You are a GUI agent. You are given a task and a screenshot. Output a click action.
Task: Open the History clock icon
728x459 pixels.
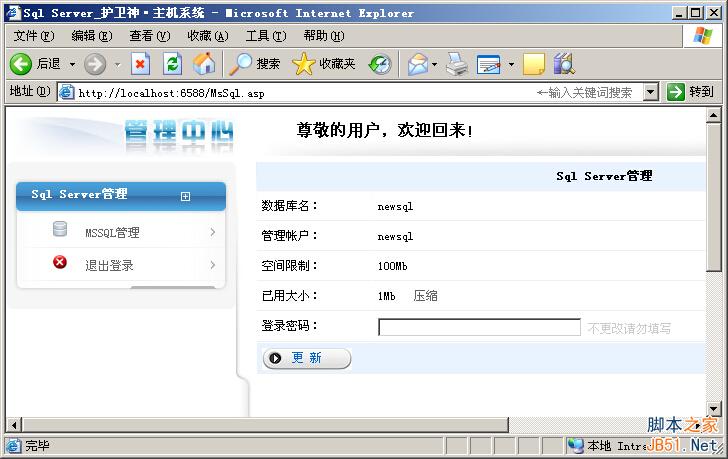click(x=380, y=64)
